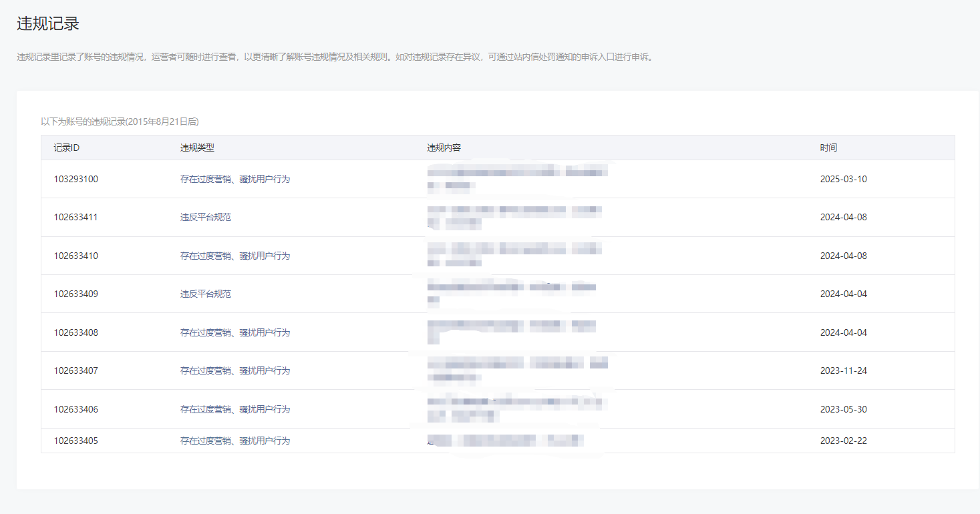Click the date 2023-02-22
This screenshot has width=980, height=514.
coord(843,441)
